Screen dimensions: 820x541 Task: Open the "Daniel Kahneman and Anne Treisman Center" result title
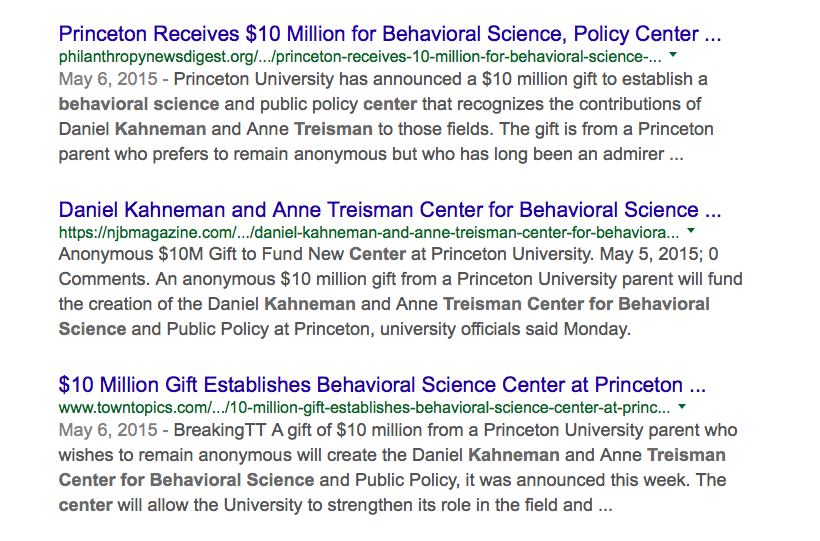(390, 210)
